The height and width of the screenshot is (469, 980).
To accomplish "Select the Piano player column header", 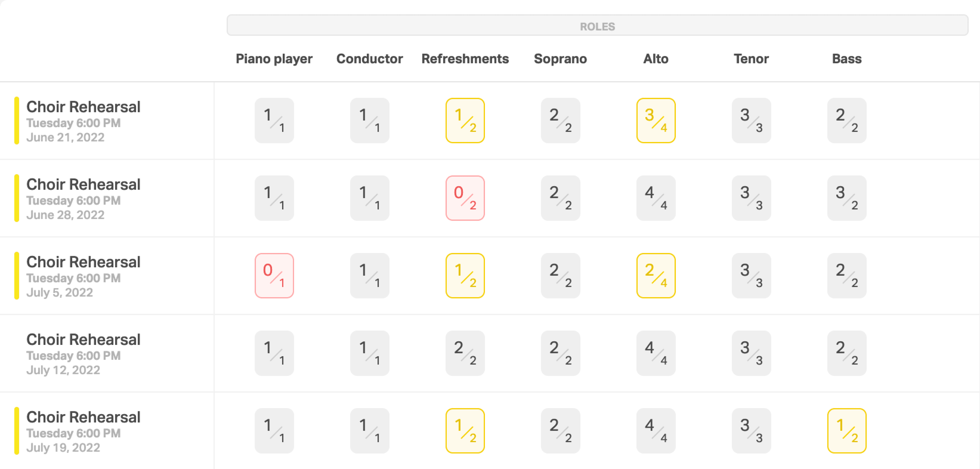I will 274,59.
